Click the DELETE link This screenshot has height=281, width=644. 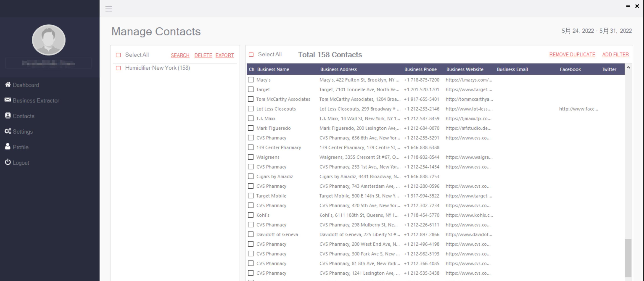coord(203,55)
